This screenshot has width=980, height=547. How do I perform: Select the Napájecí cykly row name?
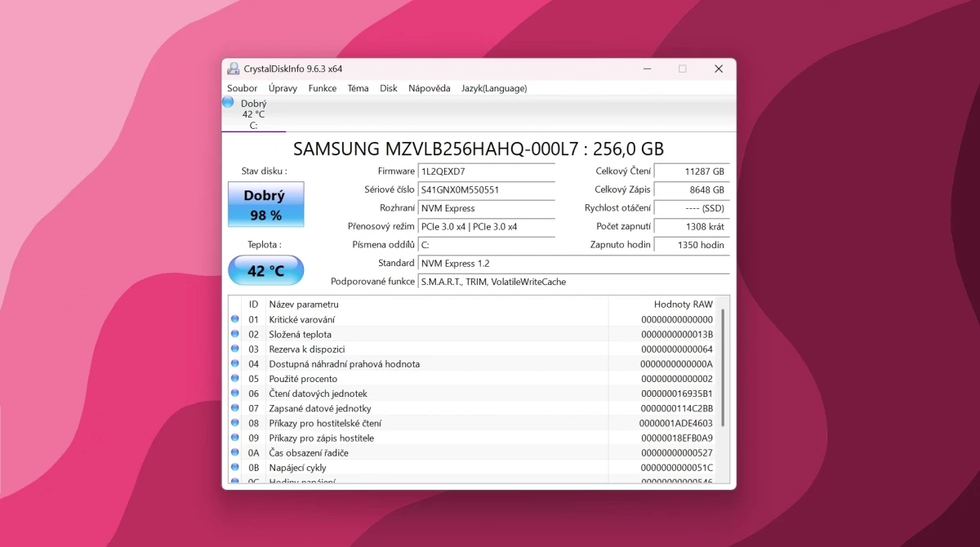tap(297, 468)
